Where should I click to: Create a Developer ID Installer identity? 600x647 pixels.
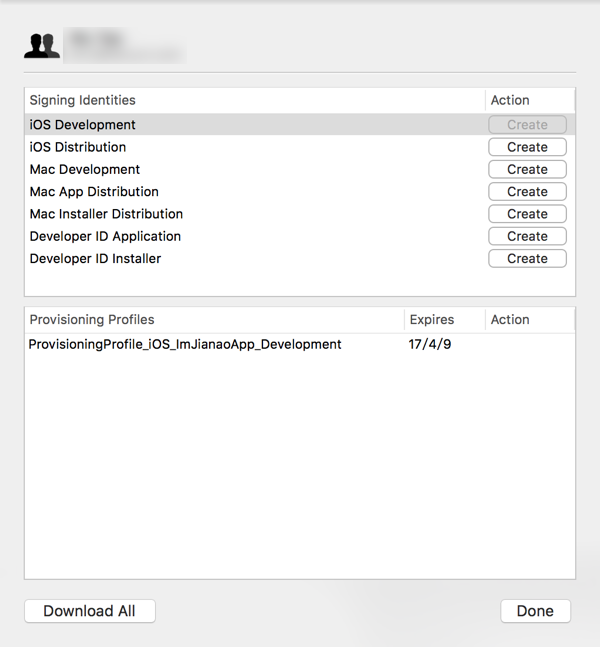point(527,258)
